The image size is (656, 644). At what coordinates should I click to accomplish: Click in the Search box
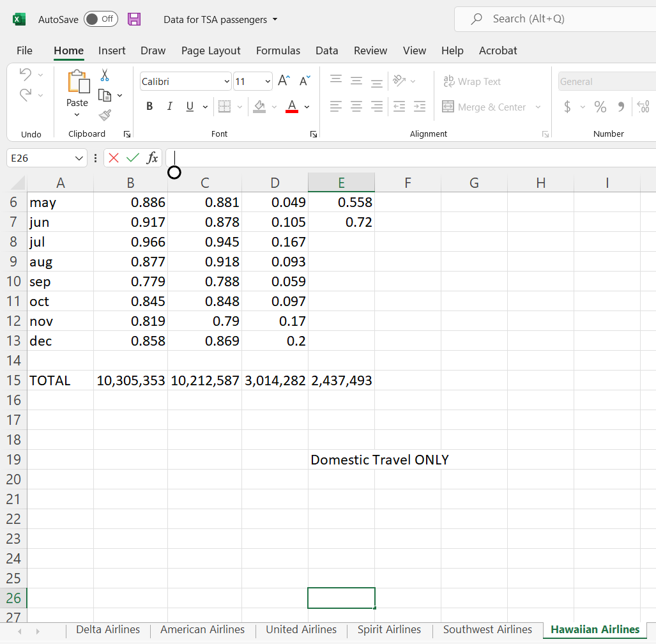(556, 19)
